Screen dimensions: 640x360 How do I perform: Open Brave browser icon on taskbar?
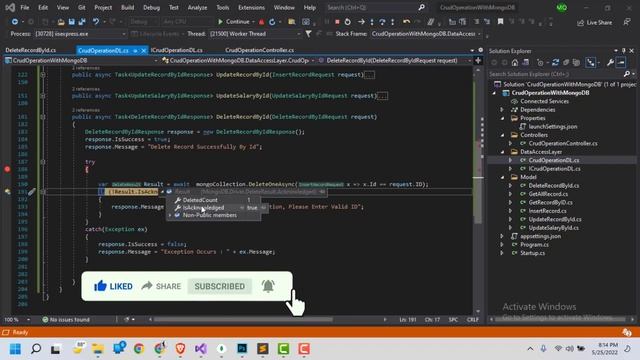pos(180,349)
